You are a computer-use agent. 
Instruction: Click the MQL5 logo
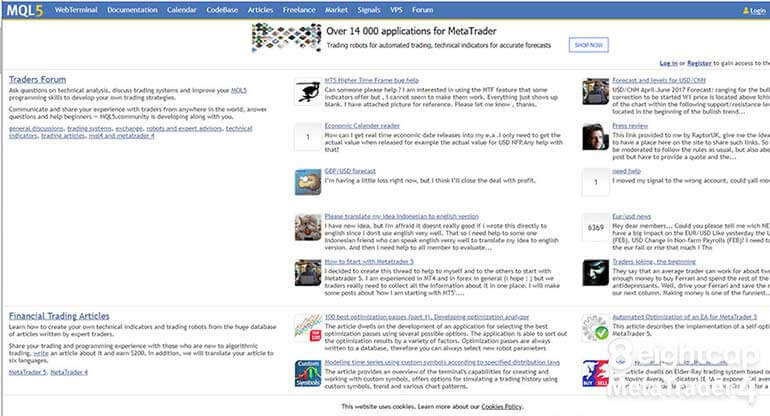25,10
